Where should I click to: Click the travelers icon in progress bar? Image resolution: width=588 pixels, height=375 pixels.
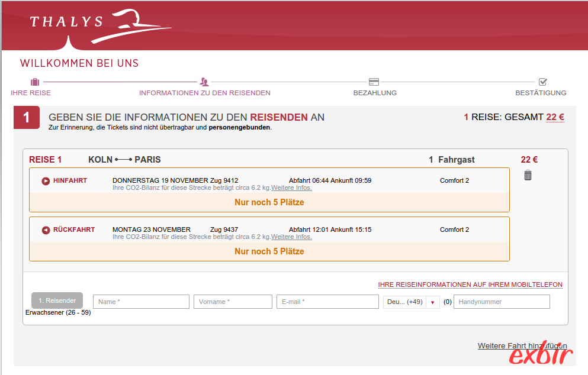(204, 82)
